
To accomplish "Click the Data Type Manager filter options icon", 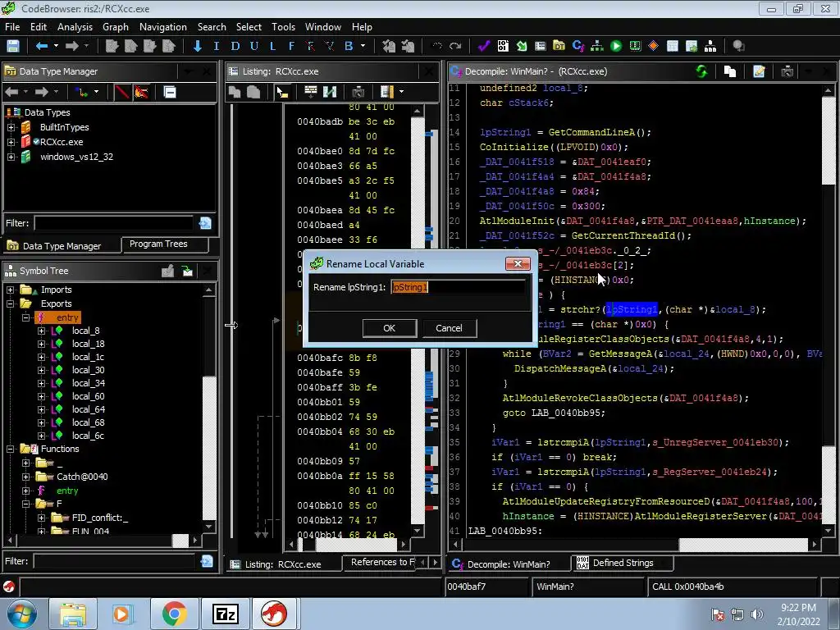I will pyautogui.click(x=205, y=223).
